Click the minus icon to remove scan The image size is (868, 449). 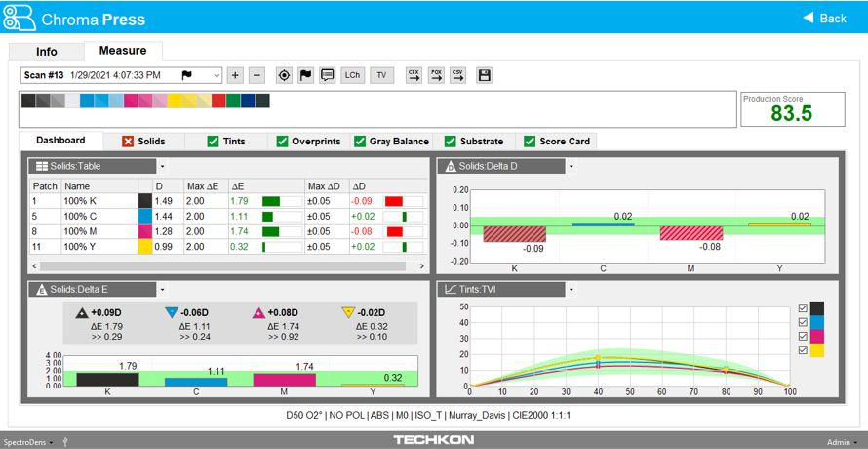[256, 75]
